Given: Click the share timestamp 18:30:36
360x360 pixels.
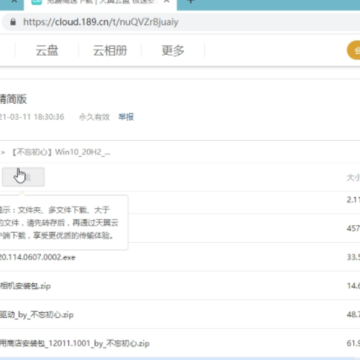Looking at the screenshot, I should point(49,117).
